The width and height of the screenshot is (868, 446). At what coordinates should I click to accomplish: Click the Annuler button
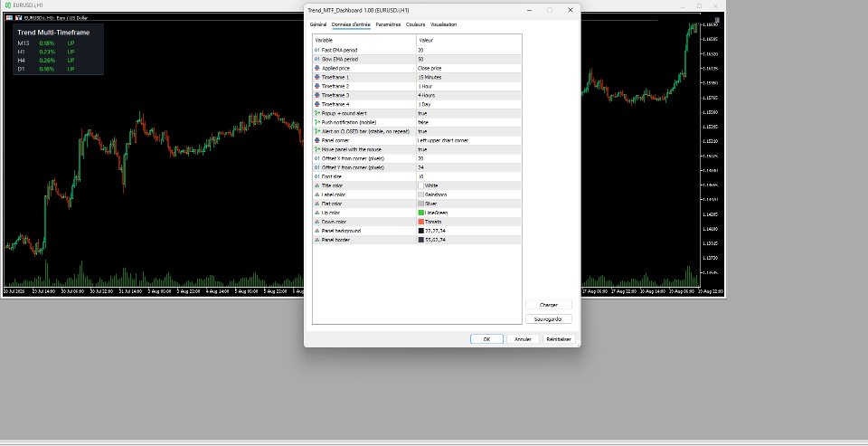tap(523, 339)
